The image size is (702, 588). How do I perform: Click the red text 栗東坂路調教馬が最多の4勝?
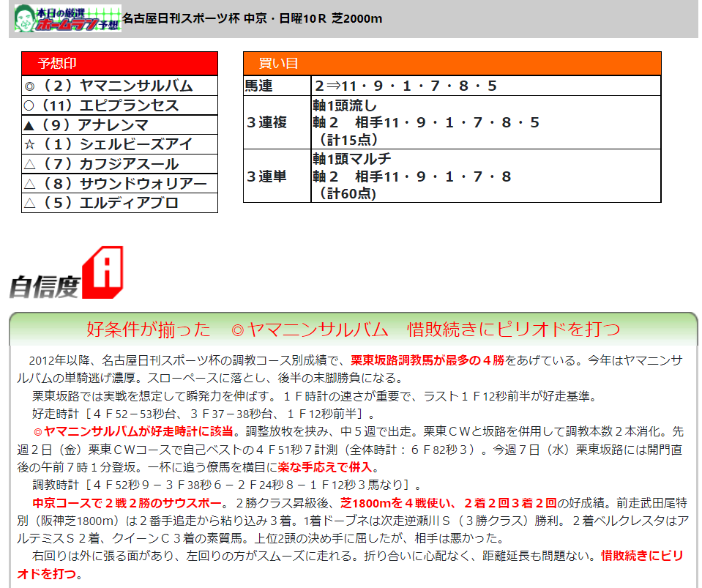coord(427,360)
